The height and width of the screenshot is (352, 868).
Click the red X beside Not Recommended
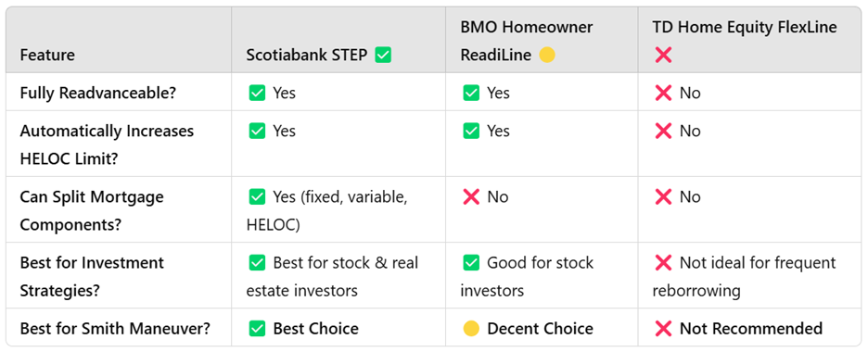tap(663, 329)
